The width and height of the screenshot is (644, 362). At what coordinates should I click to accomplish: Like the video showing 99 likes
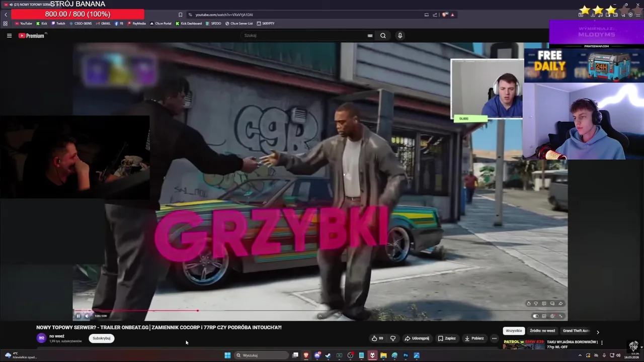[377, 338]
